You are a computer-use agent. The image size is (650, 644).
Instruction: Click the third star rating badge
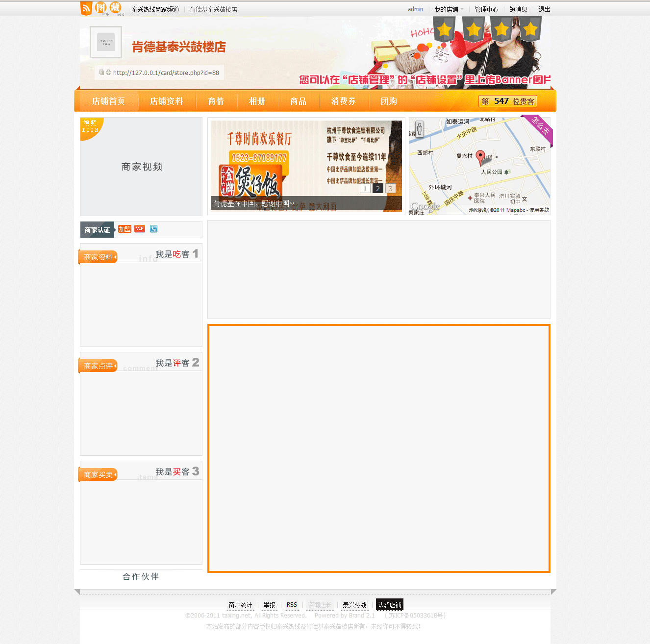click(501, 29)
